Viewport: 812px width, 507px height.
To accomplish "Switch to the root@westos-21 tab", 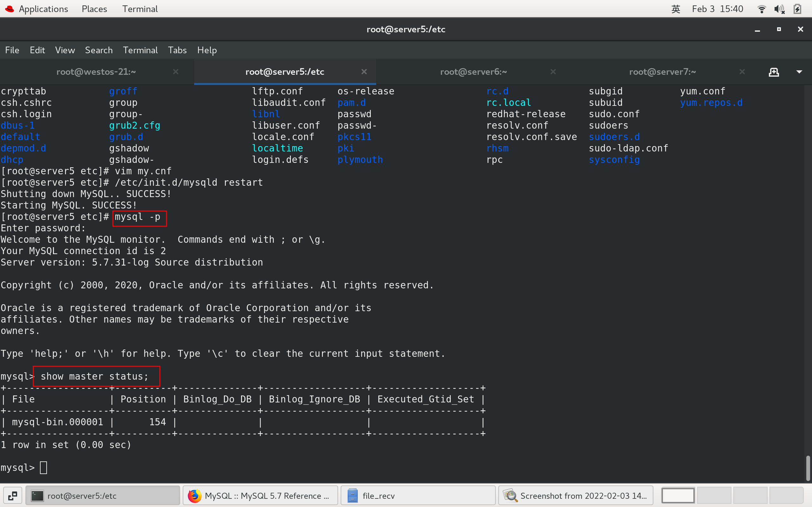I will 96,72.
